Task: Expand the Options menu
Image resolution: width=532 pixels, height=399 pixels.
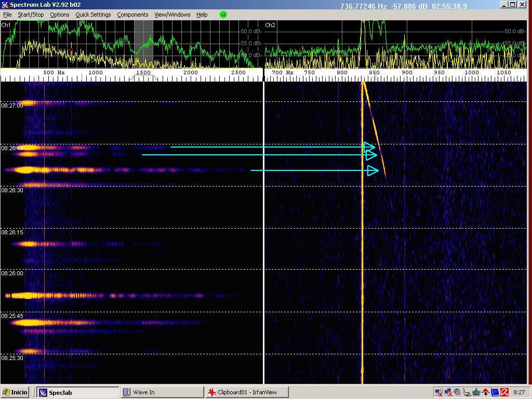Action: [x=59, y=15]
